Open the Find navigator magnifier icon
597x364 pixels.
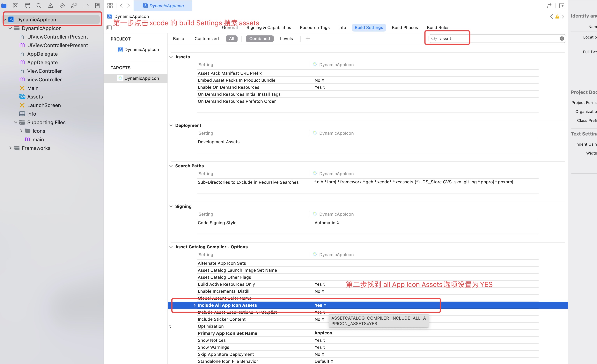click(x=39, y=6)
